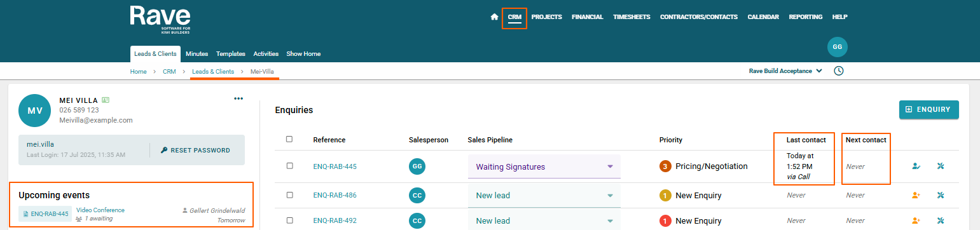Switch to the Templates tab
This screenshot has height=230, width=980.
pos(231,54)
